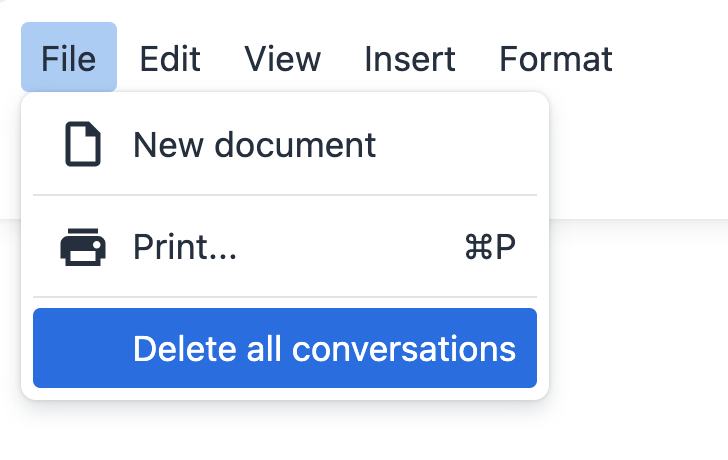Click the ⌘P shortcut hint

click(490, 247)
